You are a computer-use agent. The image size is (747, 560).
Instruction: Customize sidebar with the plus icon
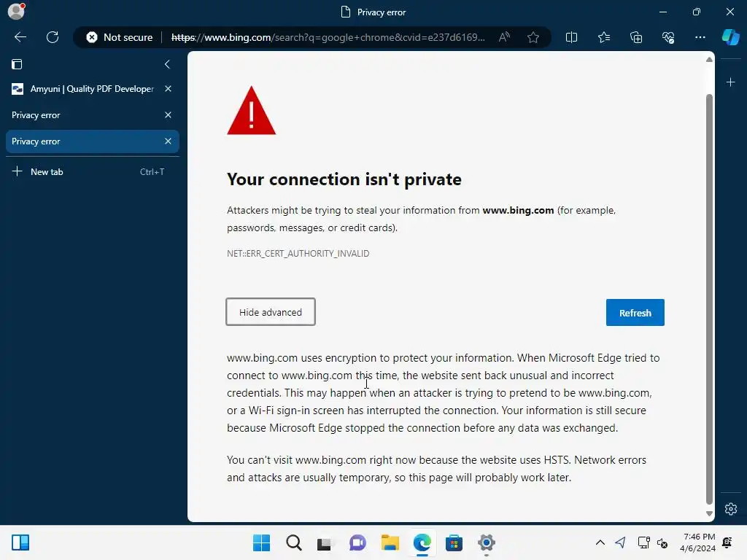pos(730,82)
